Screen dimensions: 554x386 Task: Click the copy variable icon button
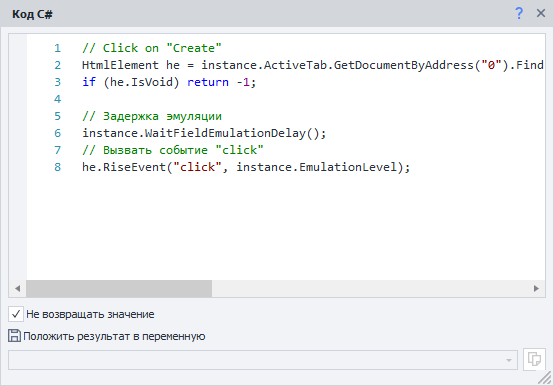coord(534,360)
